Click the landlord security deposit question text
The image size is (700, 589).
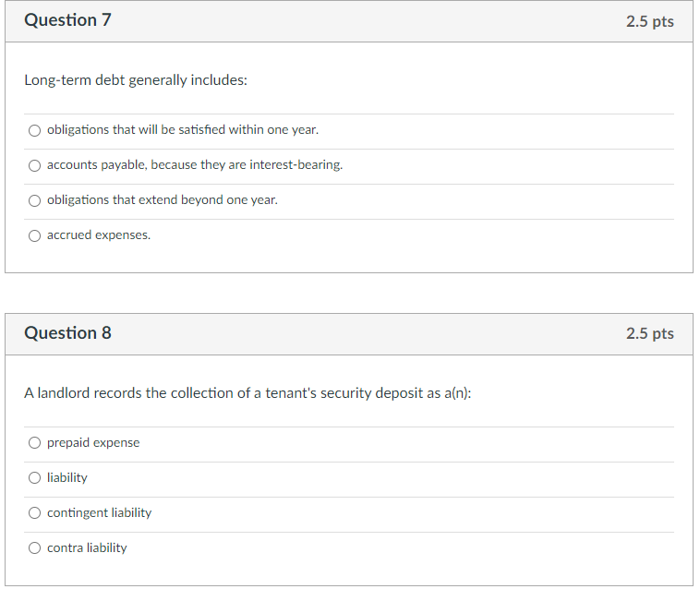point(247,393)
